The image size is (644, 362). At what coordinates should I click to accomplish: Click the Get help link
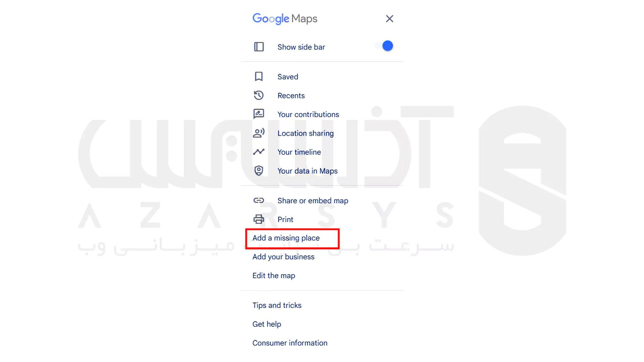(x=267, y=324)
